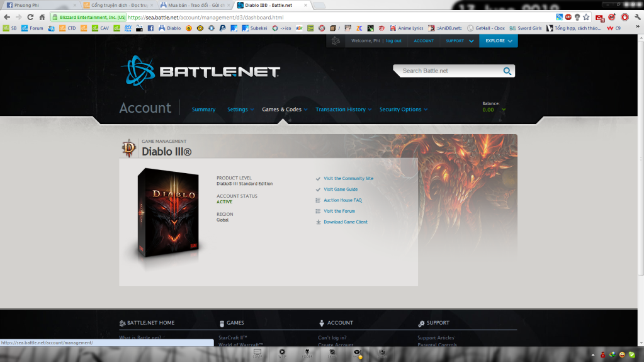
Task: Switch to the Mua bán - Trao đổi tab
Action: 195,5
